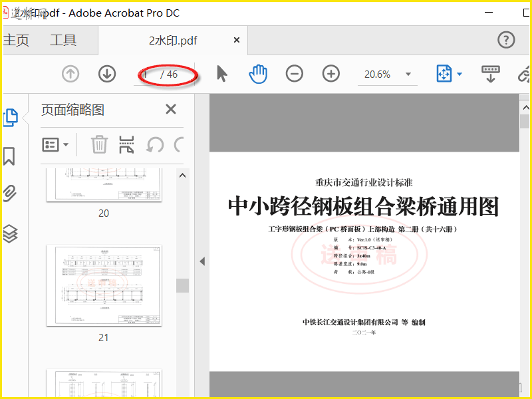Zoom in with the plus button
Viewport: 532px width, 399px height.
[x=331, y=74]
